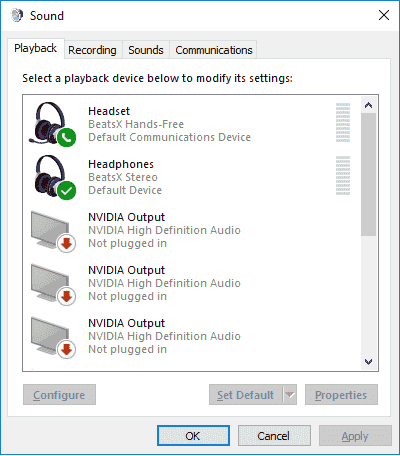Switch to the Playback tab
The height and width of the screenshot is (456, 400).
tap(36, 48)
